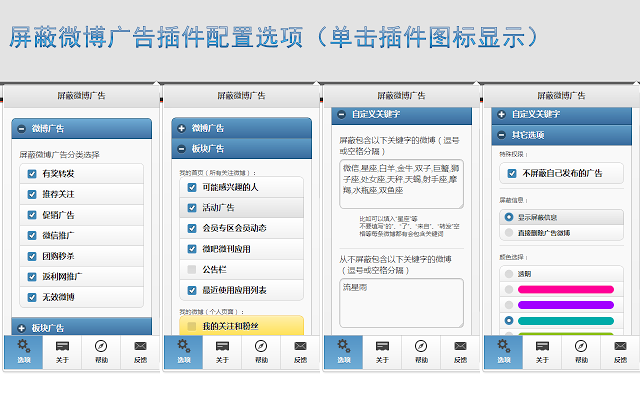Open 关于 tab icon in panel listing 有奖转发
This screenshot has width=640, height=400.
pos(62,347)
